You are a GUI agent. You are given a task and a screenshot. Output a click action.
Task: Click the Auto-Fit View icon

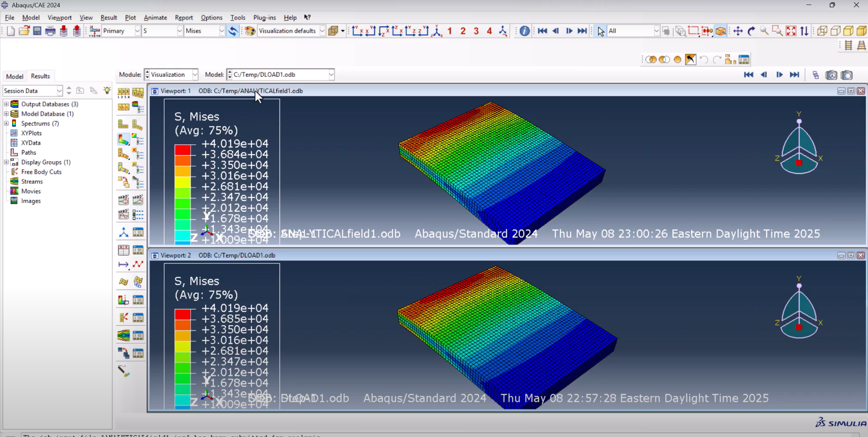(x=791, y=31)
